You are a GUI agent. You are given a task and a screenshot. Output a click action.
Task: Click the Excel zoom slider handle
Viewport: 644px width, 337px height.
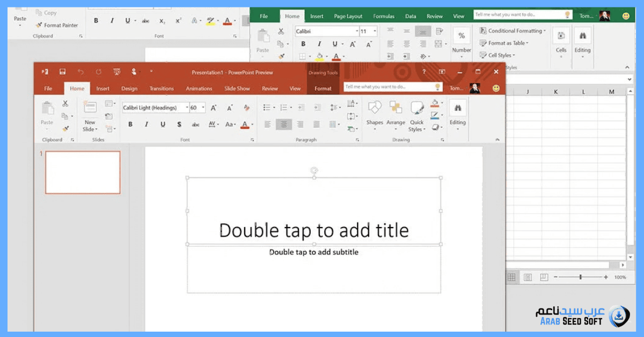click(580, 277)
